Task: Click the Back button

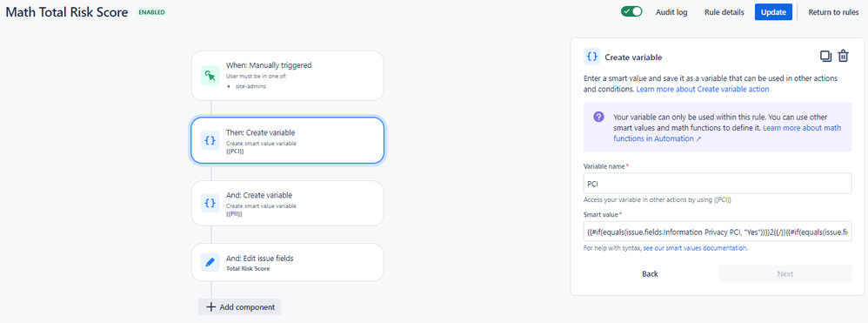Action: [650, 273]
